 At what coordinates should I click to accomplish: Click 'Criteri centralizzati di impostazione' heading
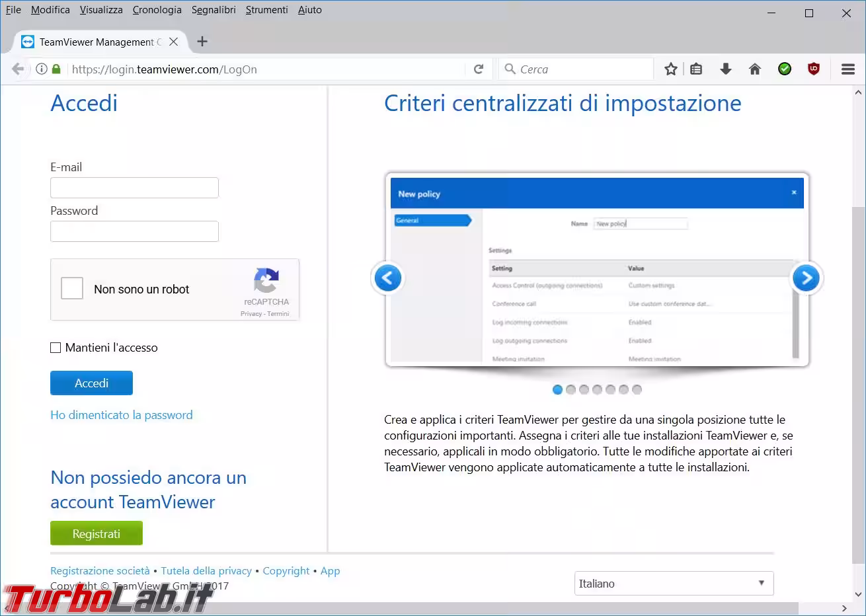click(x=563, y=103)
